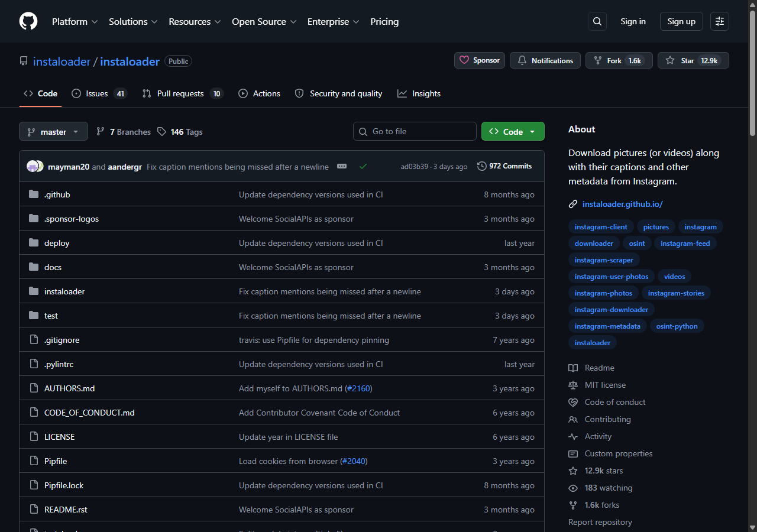
Task: Open the Pipfile.lock file
Action: pos(64,485)
